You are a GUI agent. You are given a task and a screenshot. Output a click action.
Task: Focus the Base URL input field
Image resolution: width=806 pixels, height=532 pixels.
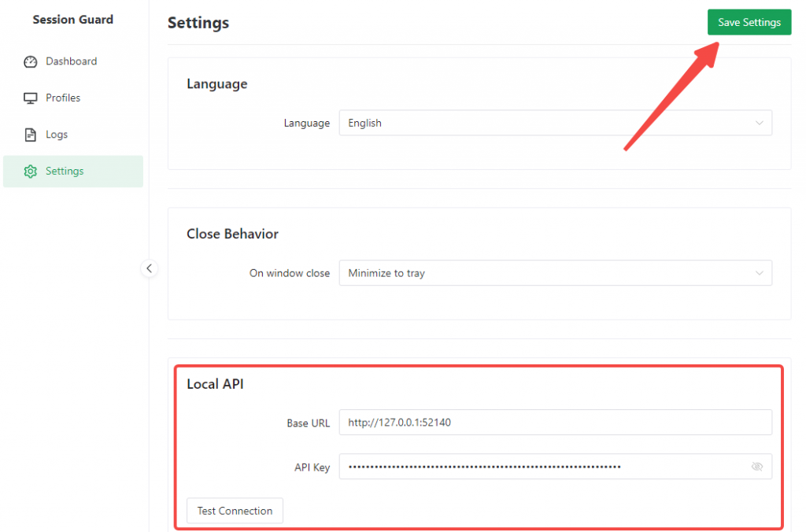point(555,423)
